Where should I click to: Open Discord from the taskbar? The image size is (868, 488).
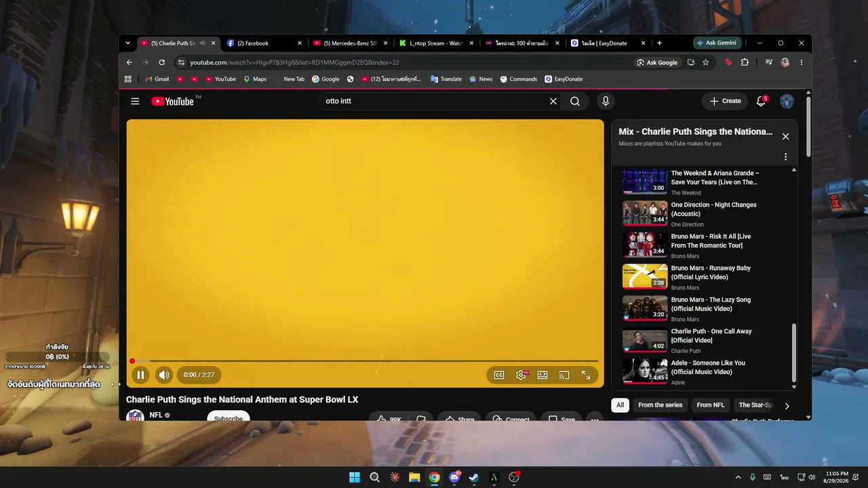454,477
